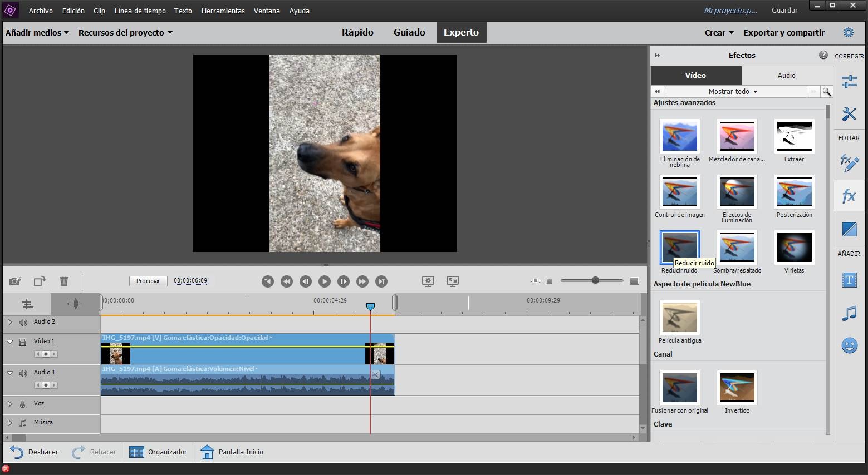Viewport: 868px width, 475px height.
Task: Split the clip with the scissors icon
Action: point(375,375)
